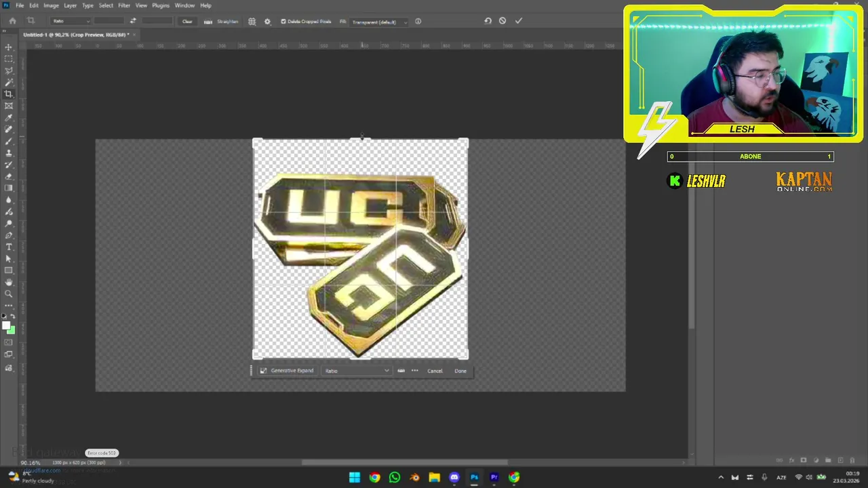Open crop settings gear options

267,21
